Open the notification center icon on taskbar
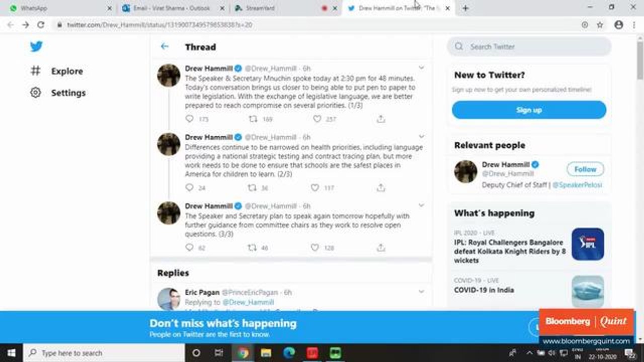 pos(632,353)
